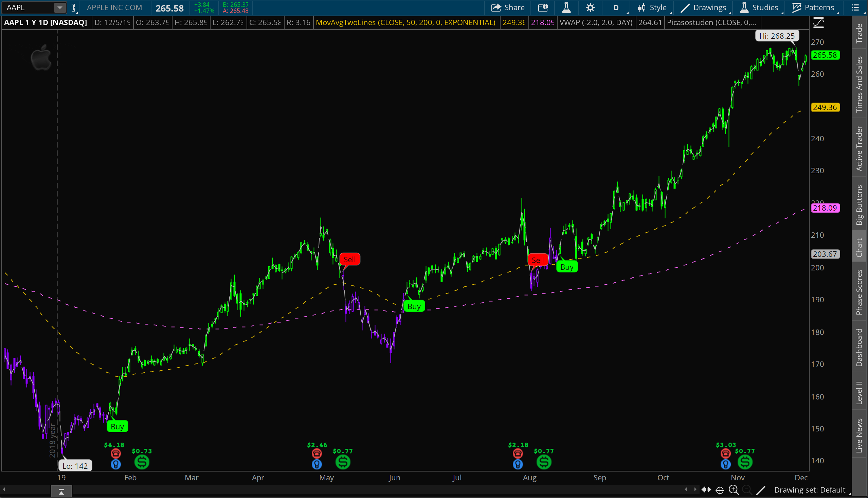Open the list menu icon at top right
Viewport: 868px width, 498px height.
click(855, 7)
